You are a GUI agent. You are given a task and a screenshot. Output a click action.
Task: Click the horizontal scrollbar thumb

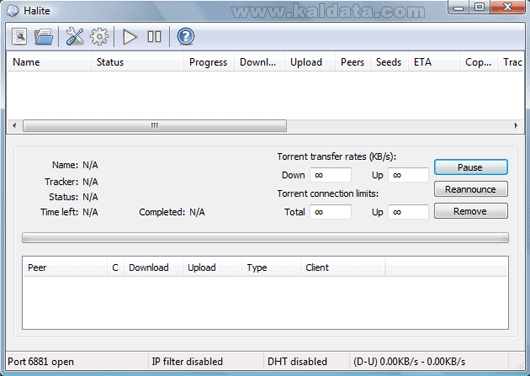coord(155,126)
